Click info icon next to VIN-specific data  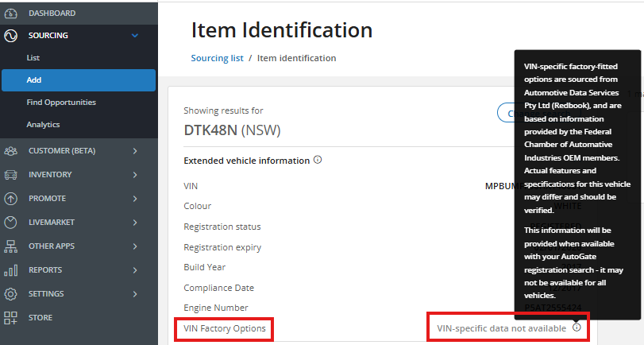tap(577, 328)
